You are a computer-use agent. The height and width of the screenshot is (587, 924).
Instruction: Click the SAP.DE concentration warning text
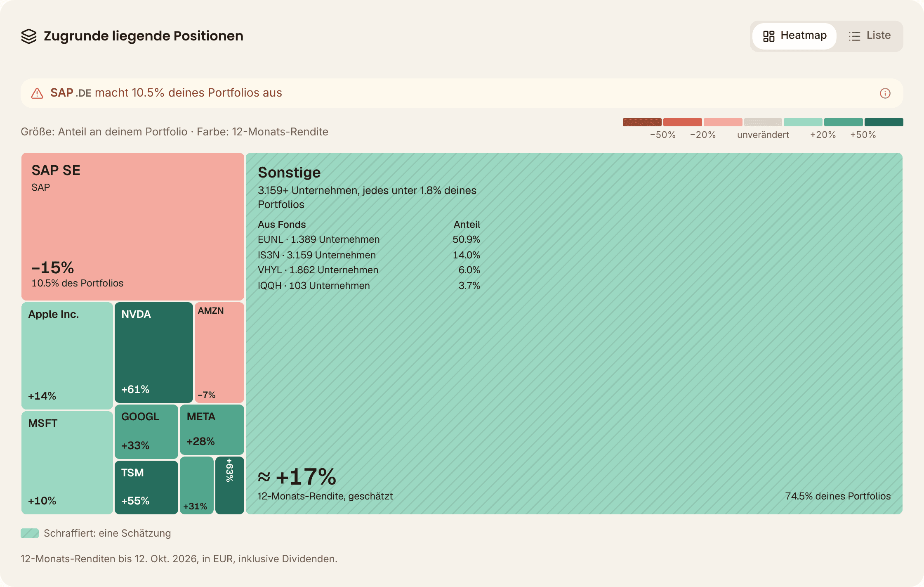tap(166, 93)
